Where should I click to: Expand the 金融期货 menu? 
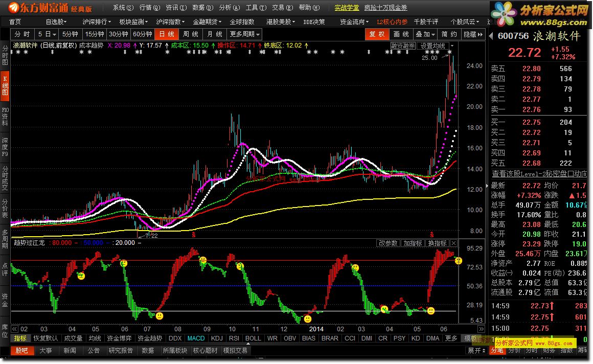(x=207, y=22)
